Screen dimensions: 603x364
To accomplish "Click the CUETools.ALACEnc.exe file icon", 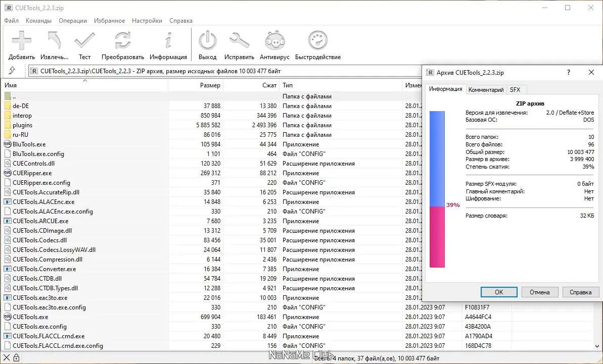I will point(8,202).
